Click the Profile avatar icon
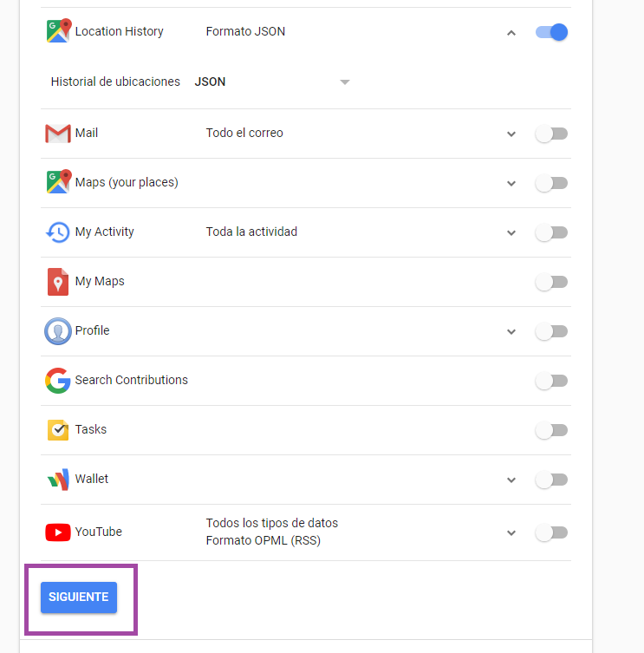 pos(58,331)
